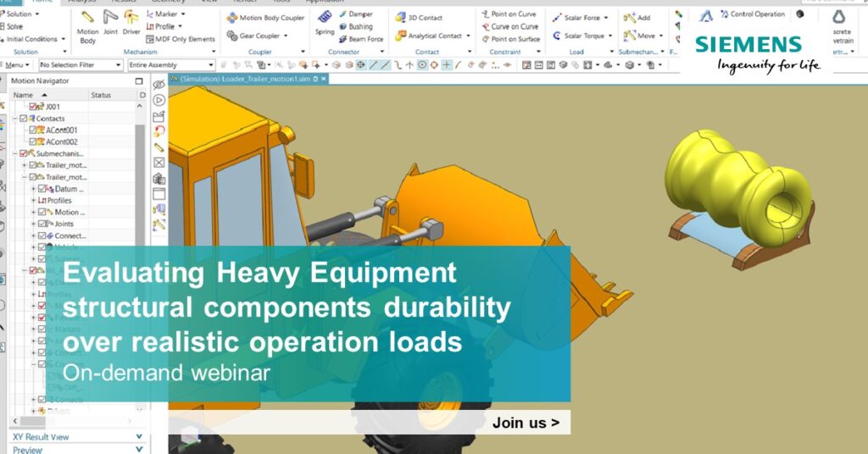This screenshot has height=454, width=868.
Task: Switch to the Loader_Trailer_motion1.sim tab
Action: coord(244,78)
